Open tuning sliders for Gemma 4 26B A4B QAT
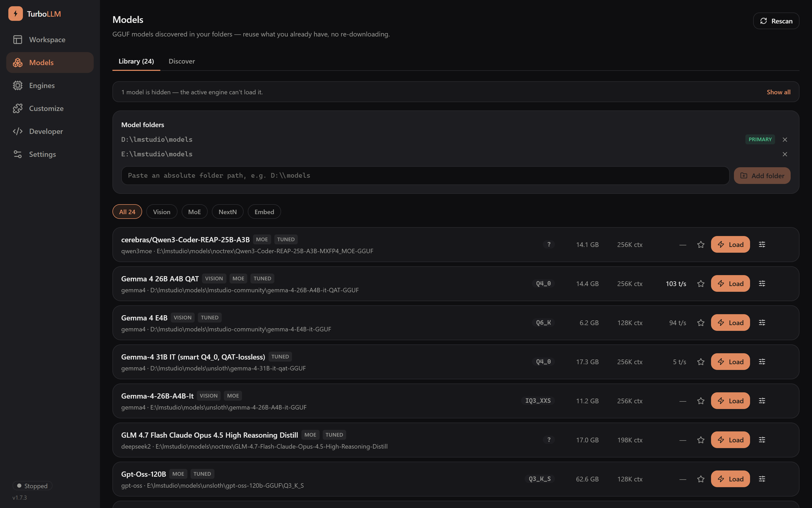The image size is (812, 508). coord(762,283)
